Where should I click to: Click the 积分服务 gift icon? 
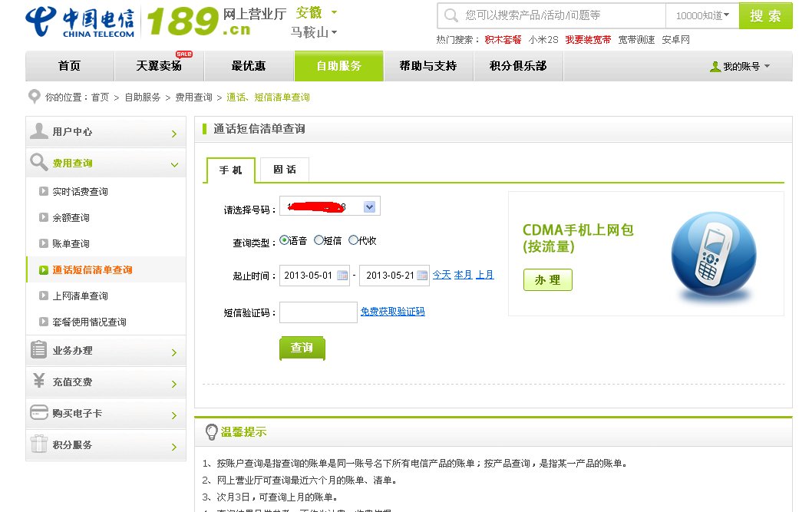pos(38,444)
